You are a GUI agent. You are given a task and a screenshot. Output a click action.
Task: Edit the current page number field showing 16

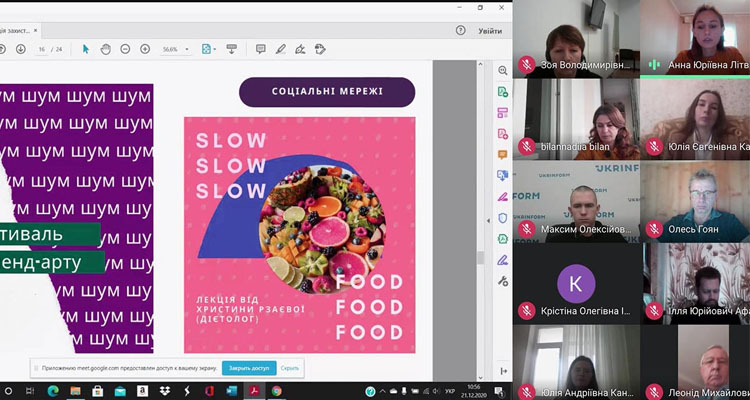[42, 49]
